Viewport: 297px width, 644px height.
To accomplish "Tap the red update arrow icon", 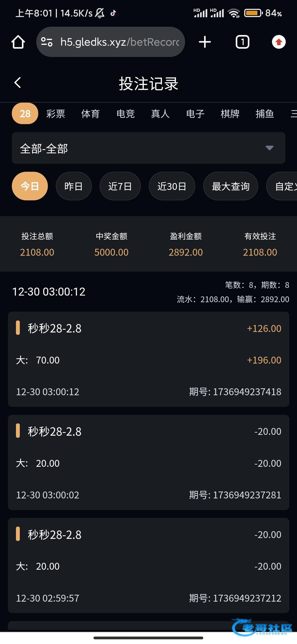I will [x=279, y=42].
